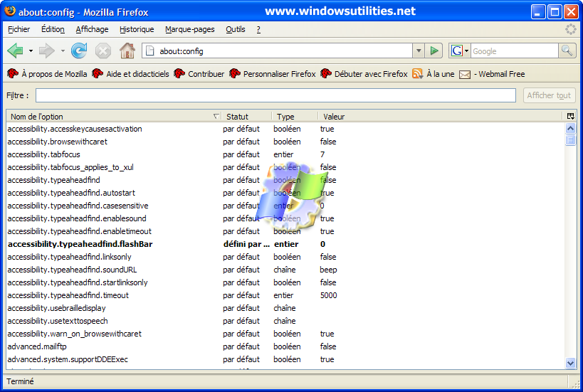Select advanced.system.supportDDEExec preference
Viewport: 583px width, 392px height.
[285, 360]
